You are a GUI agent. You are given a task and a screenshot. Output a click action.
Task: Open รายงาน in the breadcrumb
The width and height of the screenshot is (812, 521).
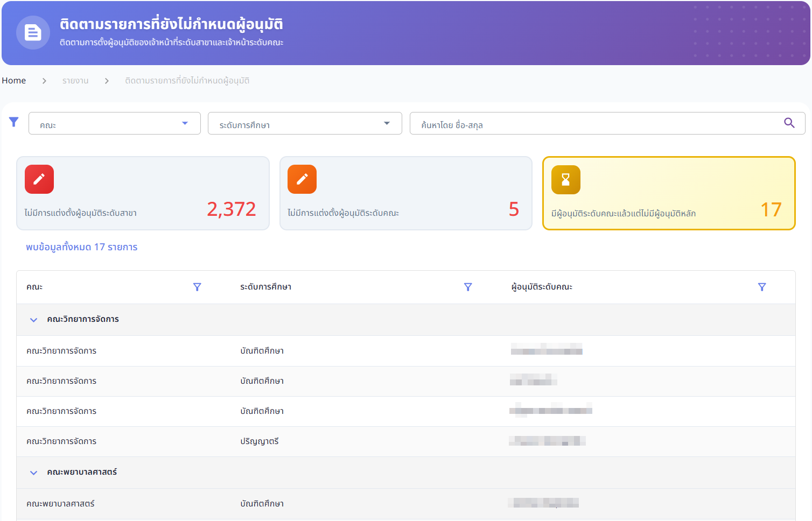(75, 81)
